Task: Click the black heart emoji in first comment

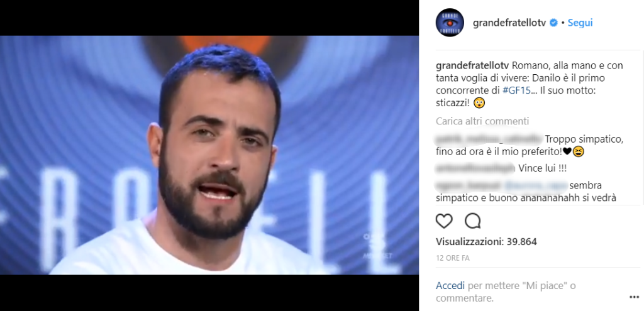Action: pos(567,152)
